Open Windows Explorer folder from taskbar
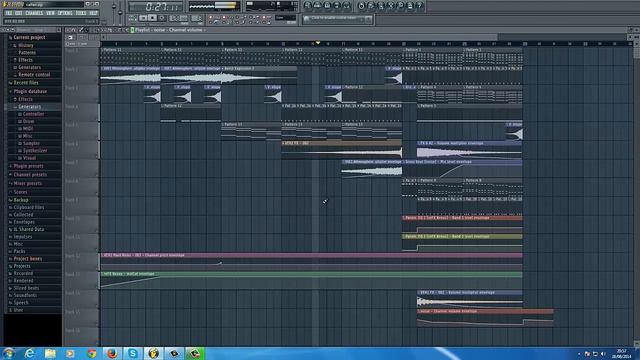The width and height of the screenshot is (640, 360). (x=51, y=353)
